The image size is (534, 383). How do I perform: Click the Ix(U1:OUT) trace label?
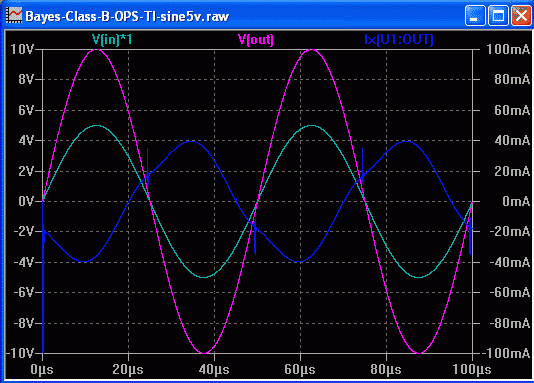399,40
